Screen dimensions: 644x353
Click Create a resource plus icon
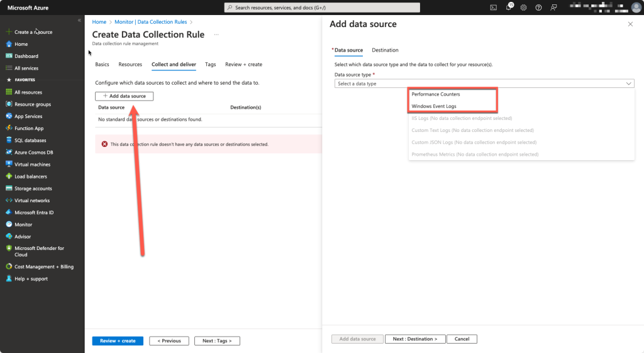tap(9, 31)
